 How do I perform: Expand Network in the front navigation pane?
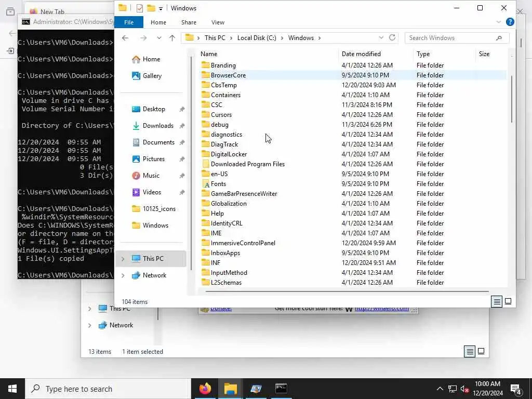click(x=123, y=275)
